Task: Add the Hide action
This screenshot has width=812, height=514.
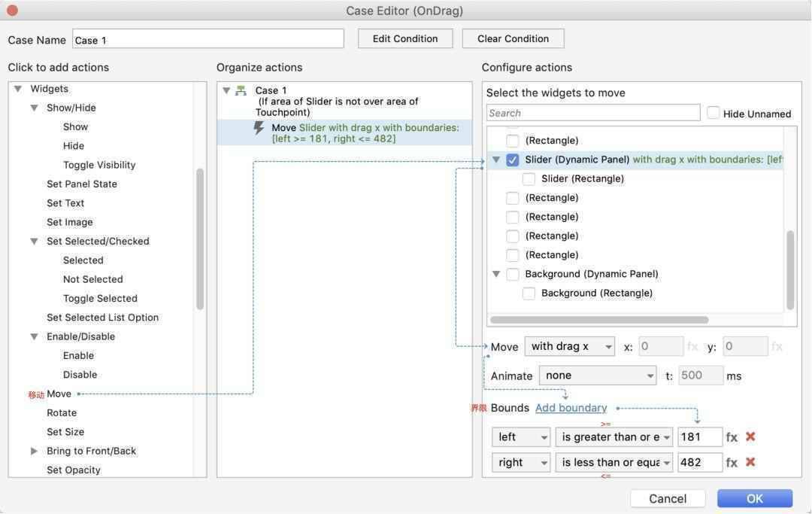Action: point(74,146)
